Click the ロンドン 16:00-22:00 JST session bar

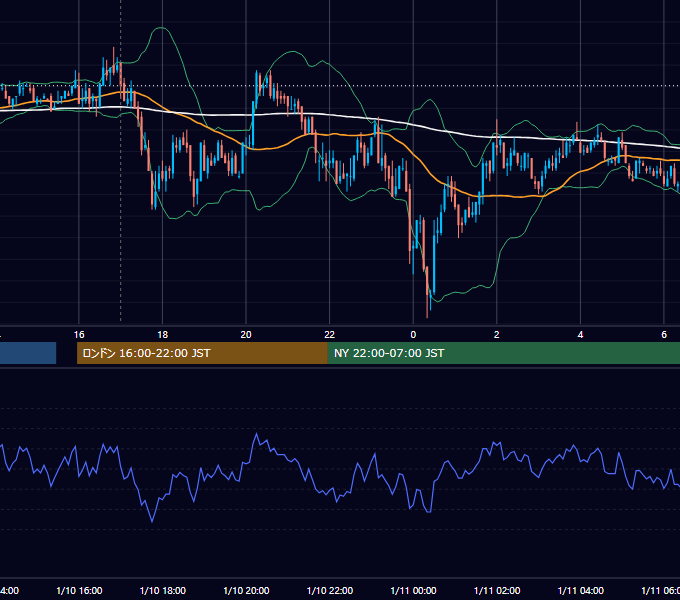click(202, 353)
